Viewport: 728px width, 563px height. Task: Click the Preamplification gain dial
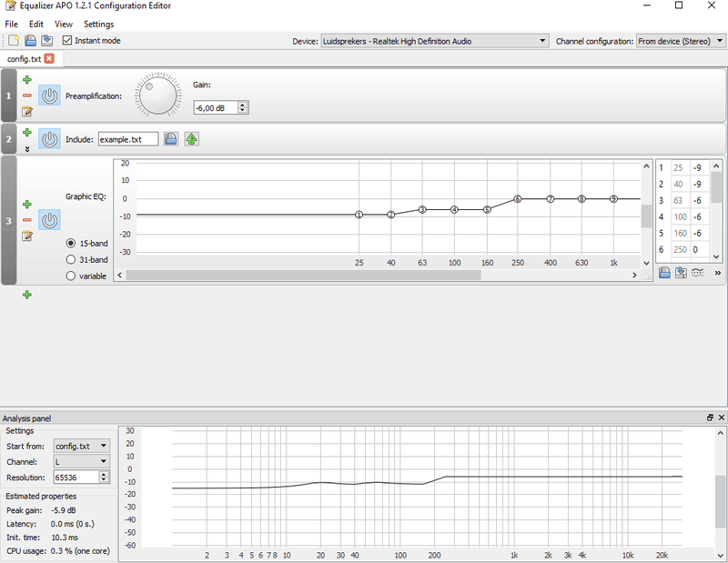(x=158, y=96)
